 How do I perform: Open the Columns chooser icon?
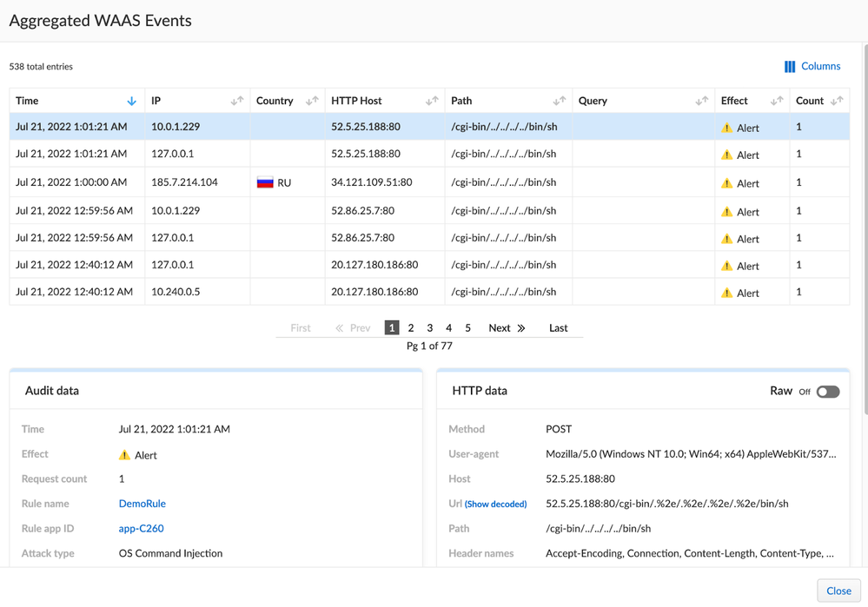790,67
